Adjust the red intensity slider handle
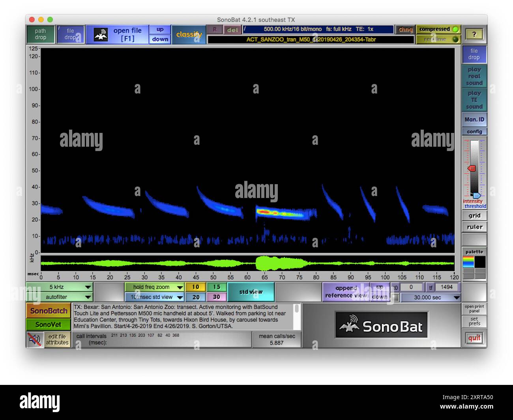513x420 pixels. point(472,168)
